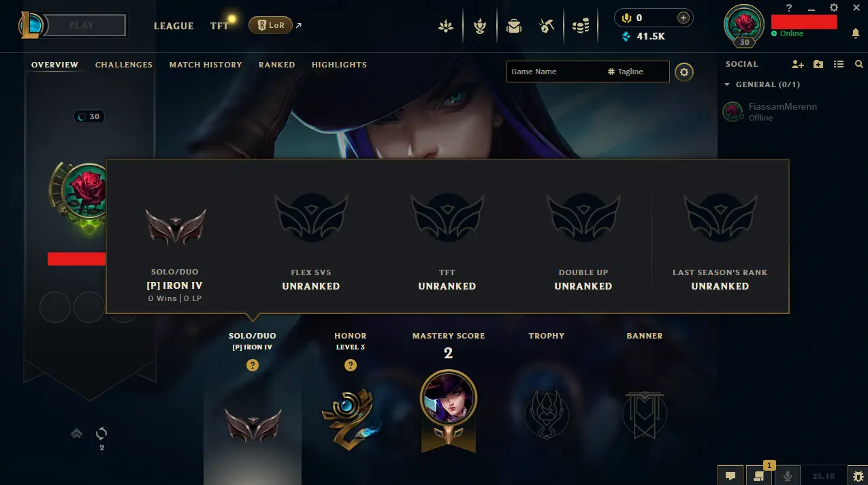This screenshot has width=868, height=485.
Task: Toggle friends list view options icon
Action: (x=839, y=64)
